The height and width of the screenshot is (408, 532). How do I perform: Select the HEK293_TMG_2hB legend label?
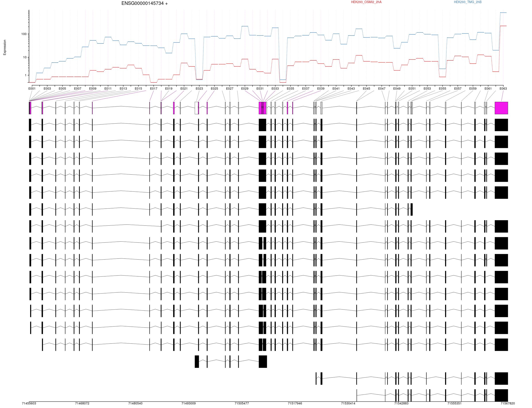(467, 2)
